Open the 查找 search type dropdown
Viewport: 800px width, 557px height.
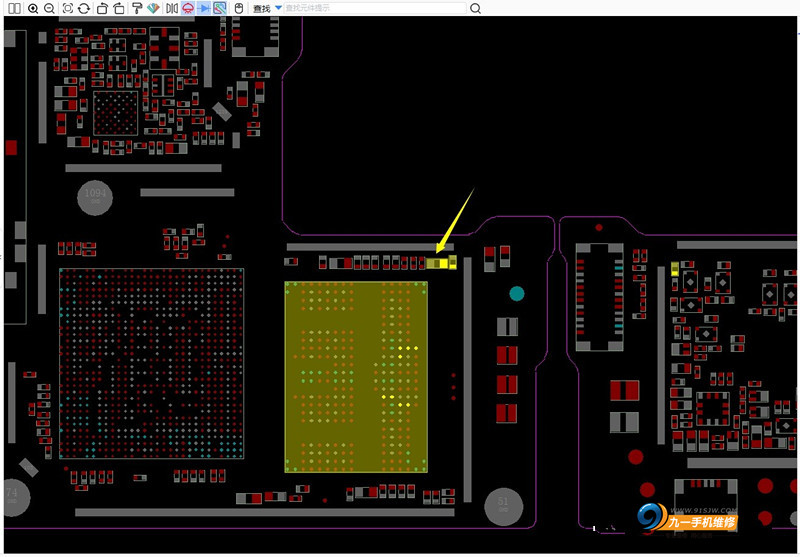278,8
